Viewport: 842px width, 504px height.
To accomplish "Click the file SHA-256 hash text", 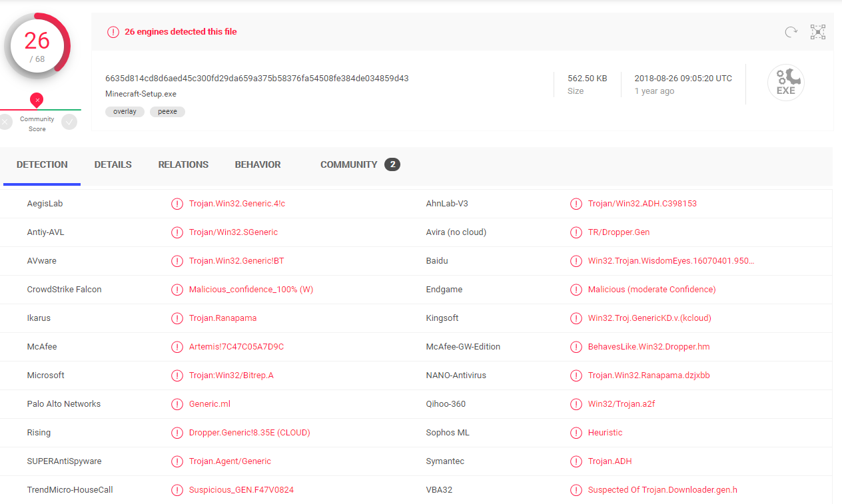I will (x=256, y=78).
